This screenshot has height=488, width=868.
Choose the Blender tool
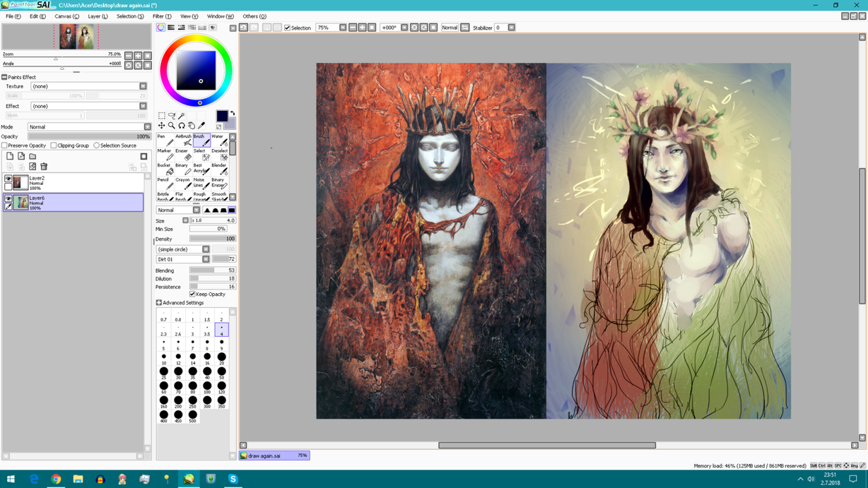(219, 169)
